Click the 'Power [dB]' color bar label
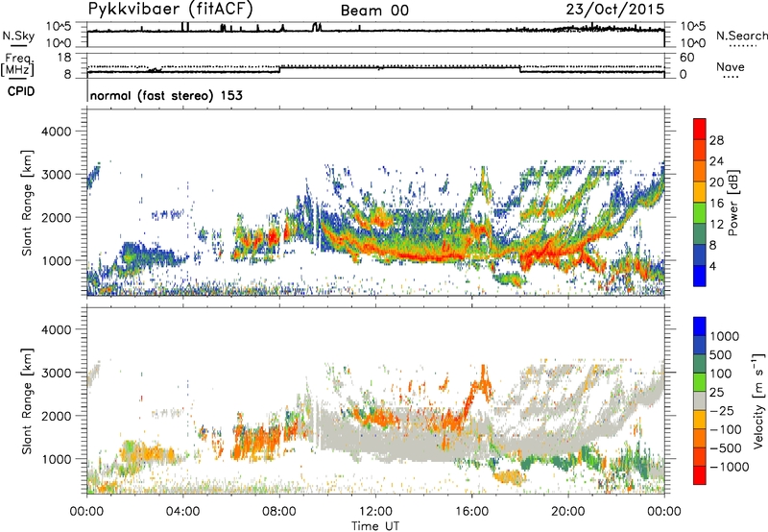This screenshot has width=768, height=532. 732,203
